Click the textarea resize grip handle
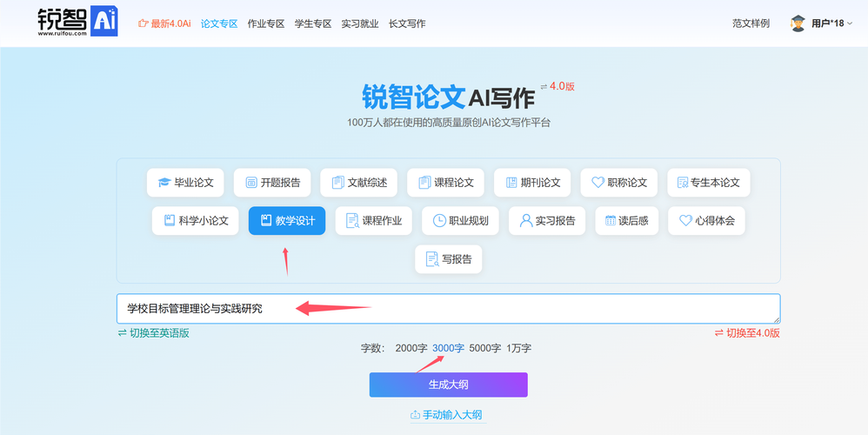The image size is (868, 435). tap(777, 320)
